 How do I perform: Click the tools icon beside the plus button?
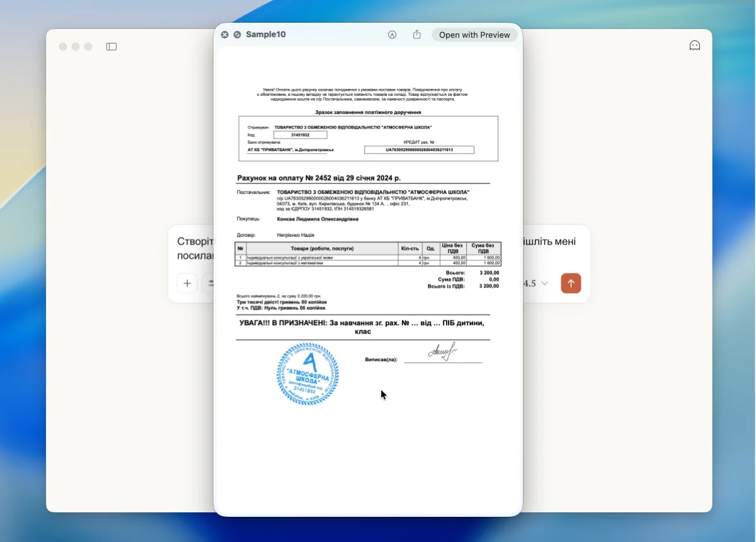[210, 284]
